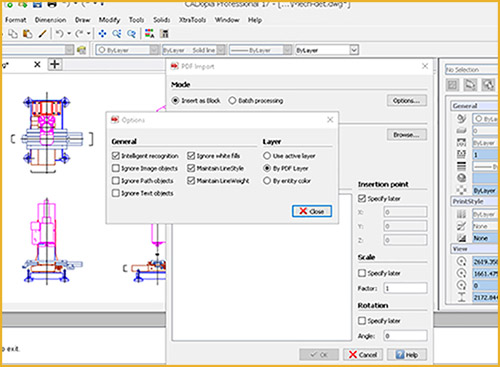Click the quick select icon in properties panel
500x367 pixels.
coord(488,85)
